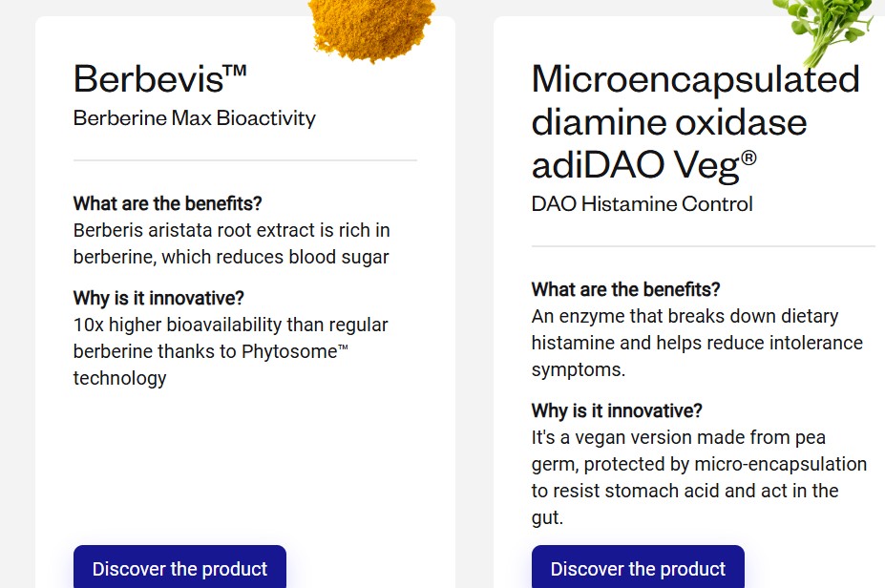The height and width of the screenshot is (588, 885).
Task: Open Discover the product for adiDAO Veg
Action: tap(638, 569)
